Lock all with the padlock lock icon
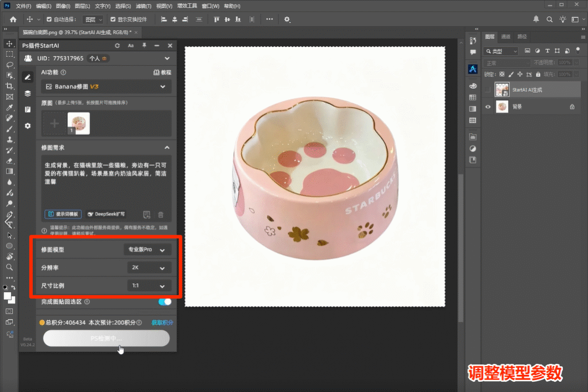Image resolution: width=588 pixels, height=392 pixels. [x=538, y=74]
